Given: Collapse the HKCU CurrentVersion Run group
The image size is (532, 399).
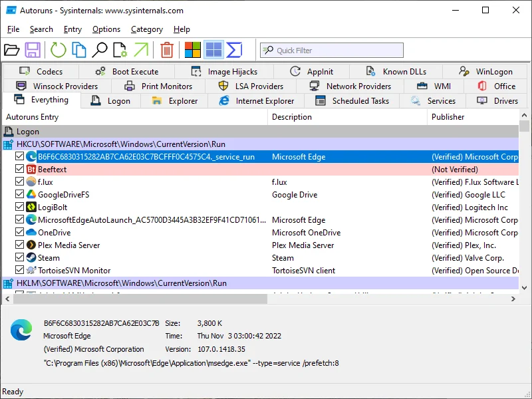Looking at the screenshot, I should click(x=7, y=144).
